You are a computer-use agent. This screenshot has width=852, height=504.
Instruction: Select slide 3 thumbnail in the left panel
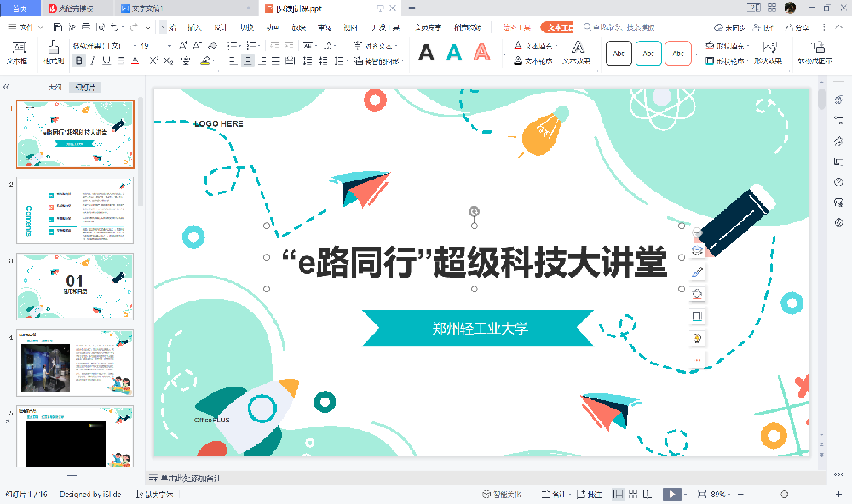[x=75, y=287]
